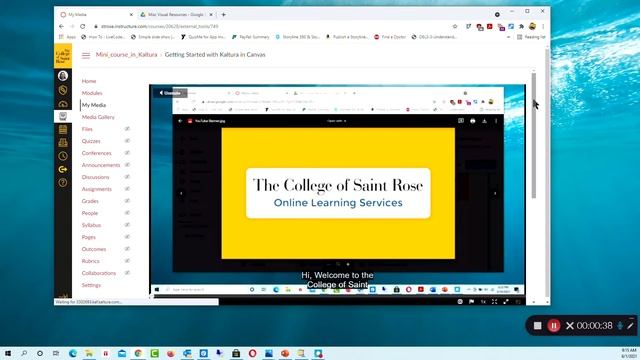Open Media Gallery in course navigation
The height and width of the screenshot is (360, 640).
click(98, 117)
